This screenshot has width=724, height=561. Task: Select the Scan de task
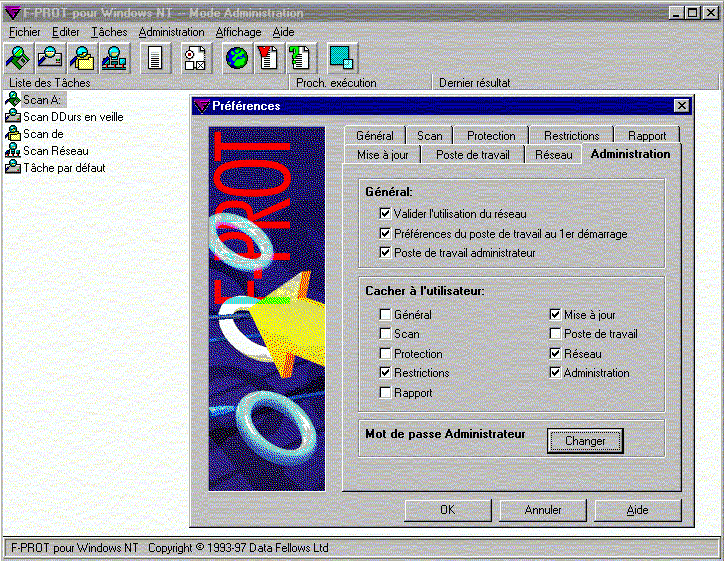click(x=43, y=133)
